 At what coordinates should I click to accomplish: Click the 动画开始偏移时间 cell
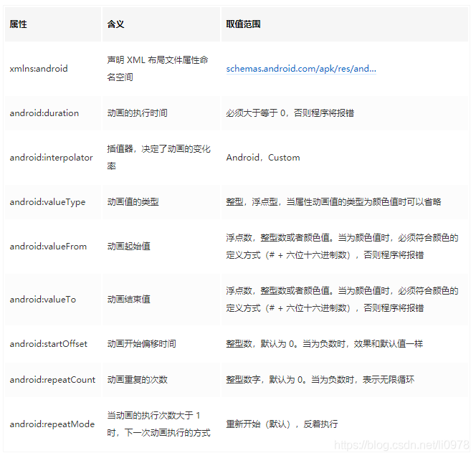point(161,343)
